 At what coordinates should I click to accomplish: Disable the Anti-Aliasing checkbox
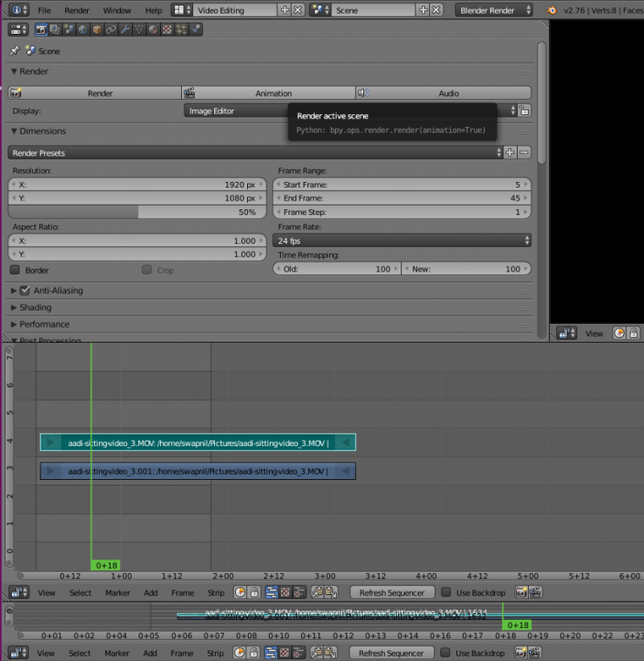tap(25, 290)
